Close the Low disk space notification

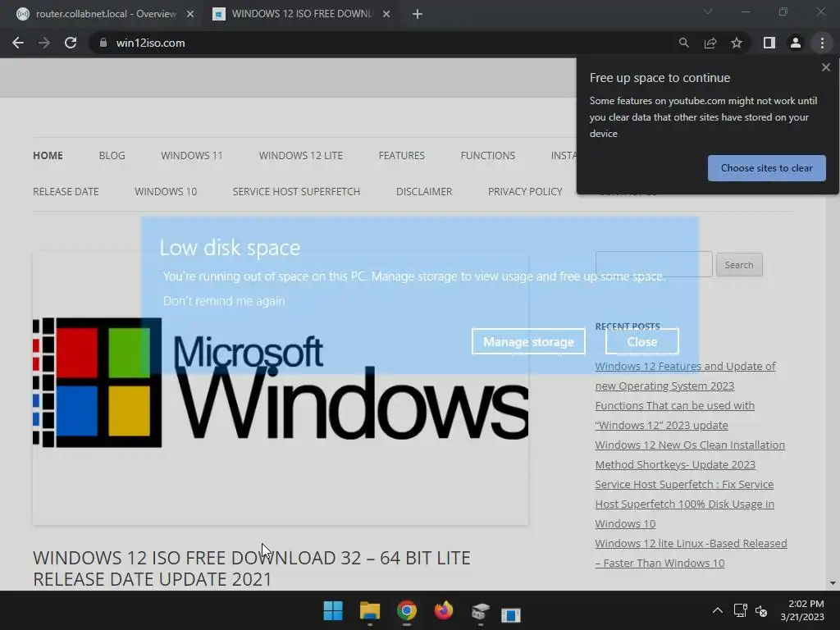[x=641, y=342]
